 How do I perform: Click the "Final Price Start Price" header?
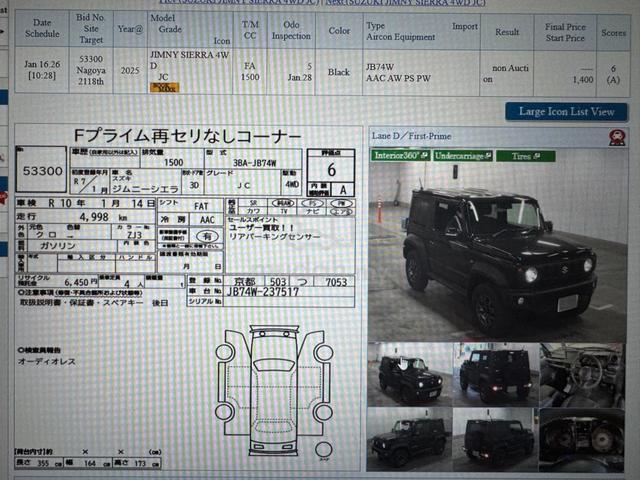565,32
